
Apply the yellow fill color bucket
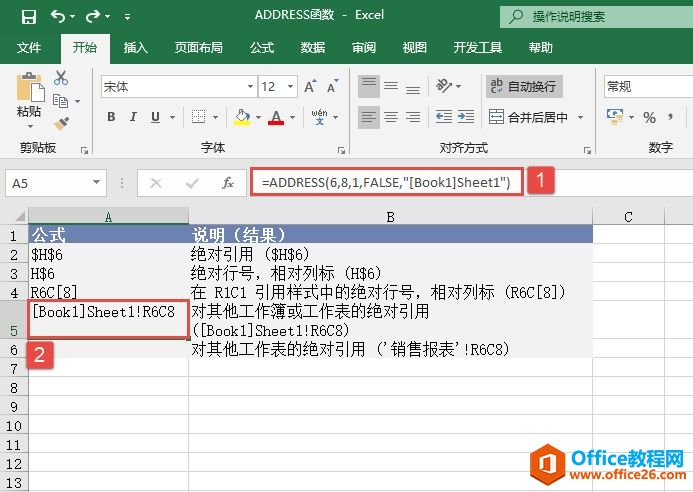(242, 117)
